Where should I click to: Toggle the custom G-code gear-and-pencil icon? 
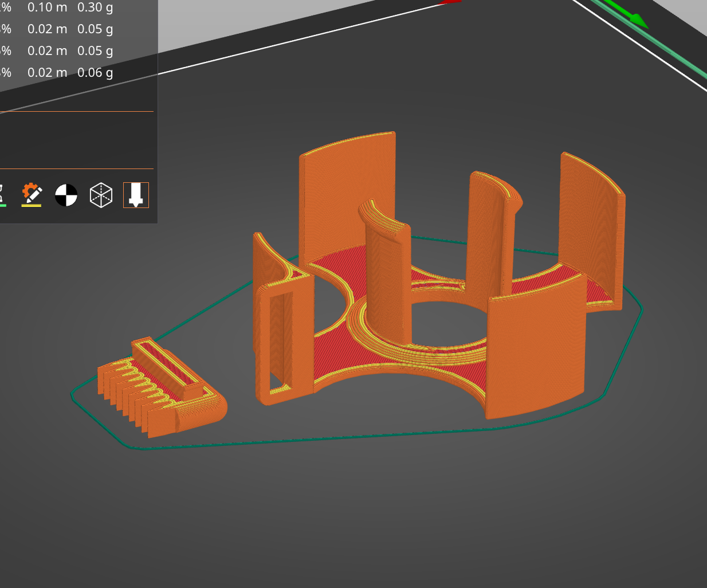click(32, 195)
